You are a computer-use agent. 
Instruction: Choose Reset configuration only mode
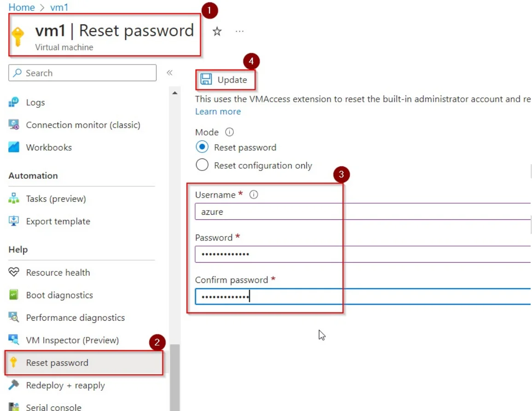(x=202, y=164)
